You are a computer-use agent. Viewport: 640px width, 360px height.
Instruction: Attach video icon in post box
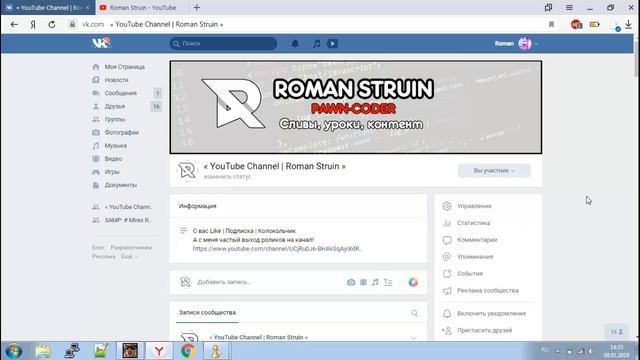point(363,282)
